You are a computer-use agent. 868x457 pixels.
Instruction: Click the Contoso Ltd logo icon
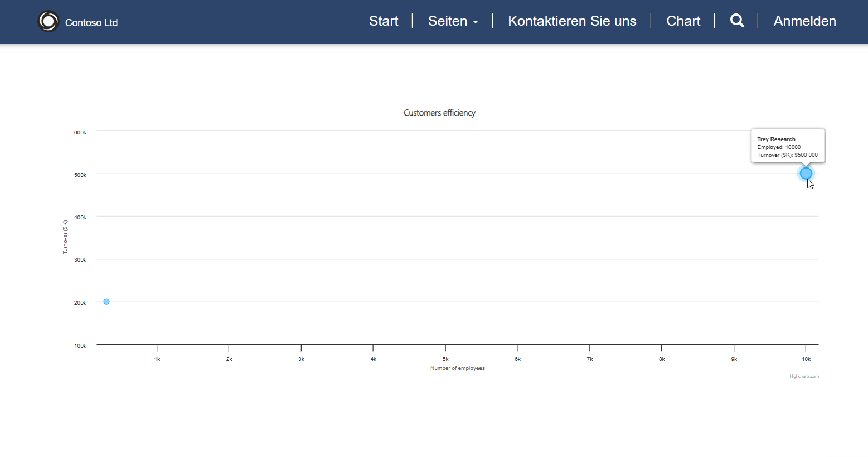[x=49, y=21]
